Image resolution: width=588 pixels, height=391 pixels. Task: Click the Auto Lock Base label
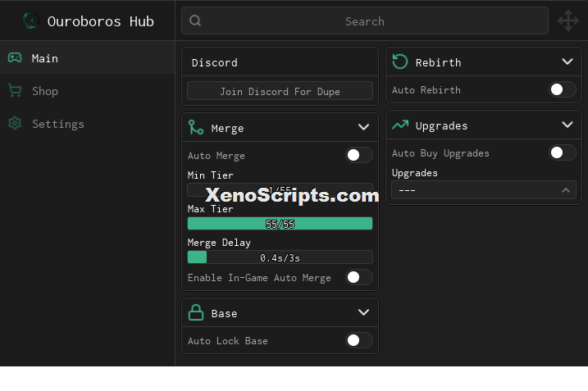tap(228, 341)
